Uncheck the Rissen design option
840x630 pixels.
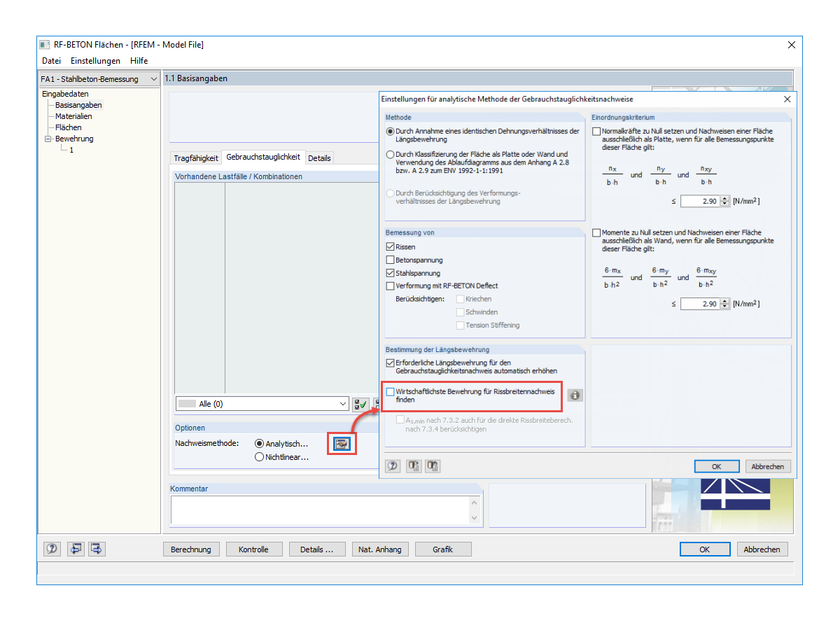(390, 247)
